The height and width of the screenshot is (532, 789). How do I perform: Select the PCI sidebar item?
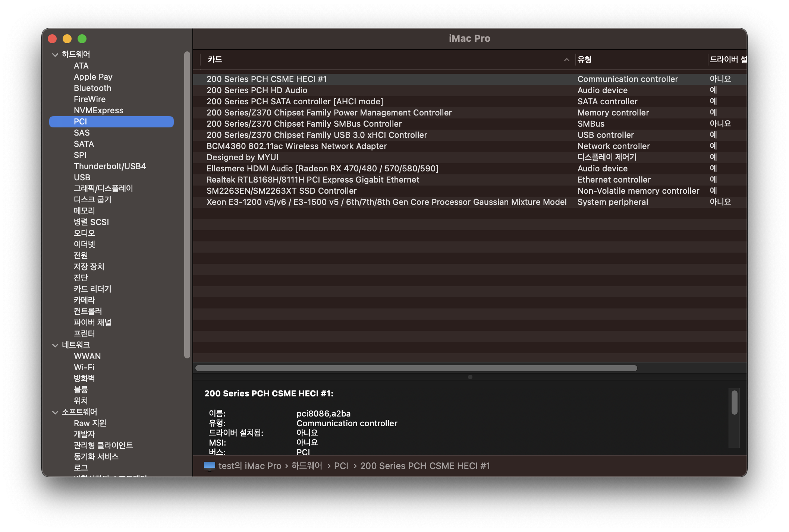[x=111, y=122]
